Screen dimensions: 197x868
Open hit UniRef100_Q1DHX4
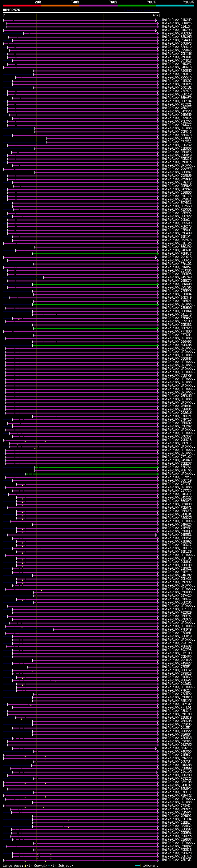(x=177, y=755)
